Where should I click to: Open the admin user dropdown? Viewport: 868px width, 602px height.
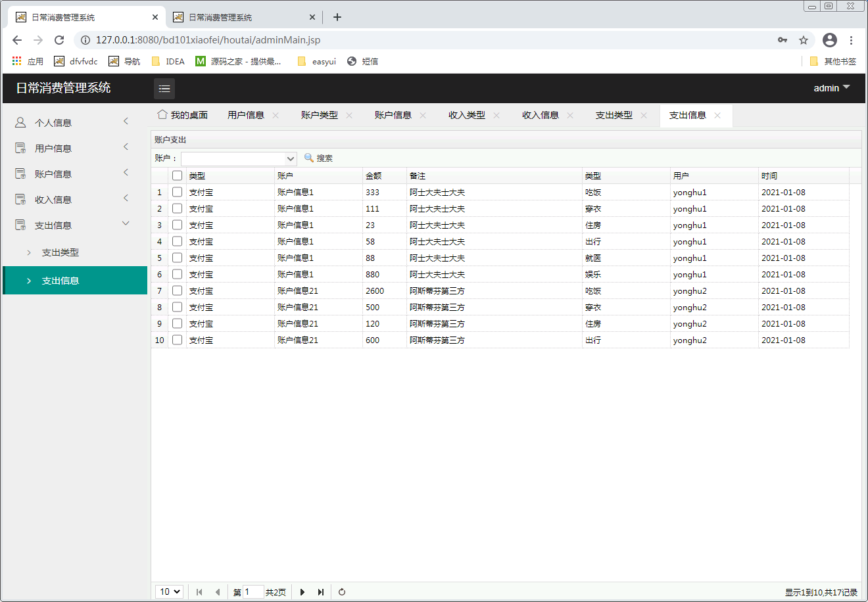coord(832,88)
